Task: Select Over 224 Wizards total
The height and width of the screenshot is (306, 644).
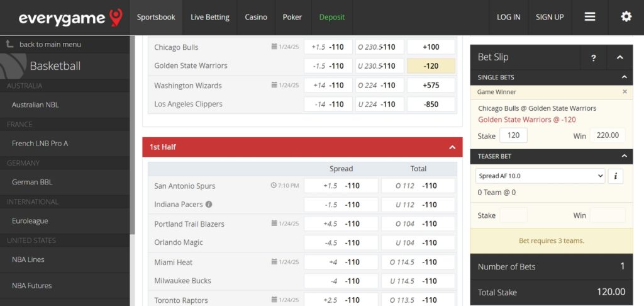Action: tap(379, 85)
